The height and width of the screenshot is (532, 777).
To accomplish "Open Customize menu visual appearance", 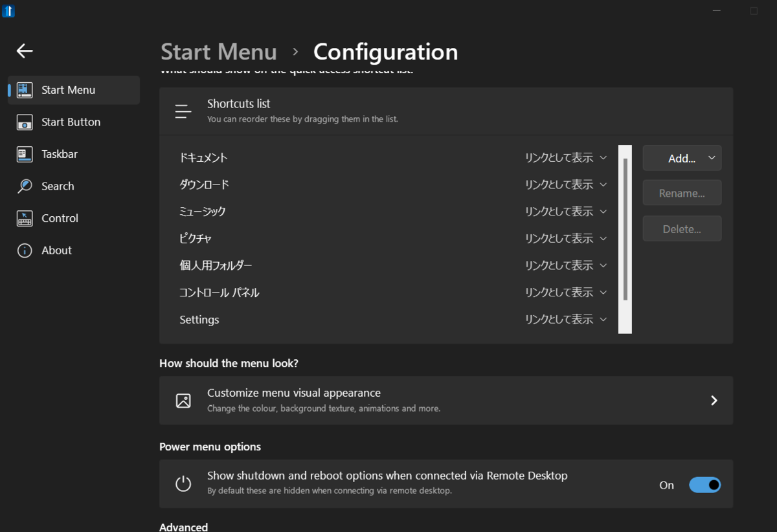I will [445, 400].
